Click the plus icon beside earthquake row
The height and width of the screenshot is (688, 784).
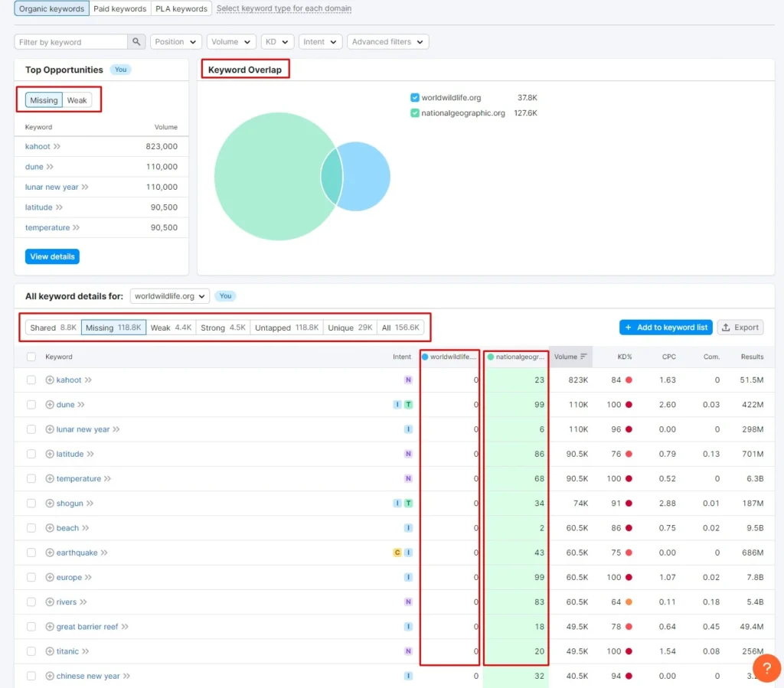50,552
